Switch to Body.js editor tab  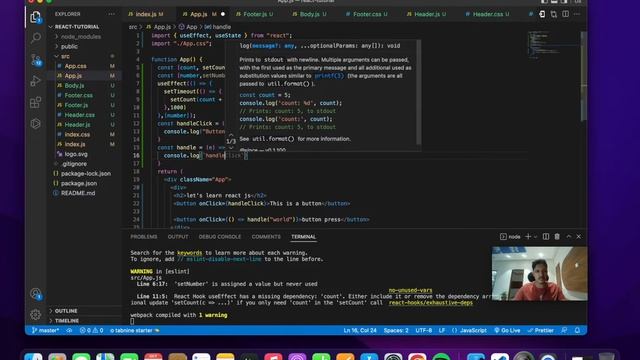(313, 14)
